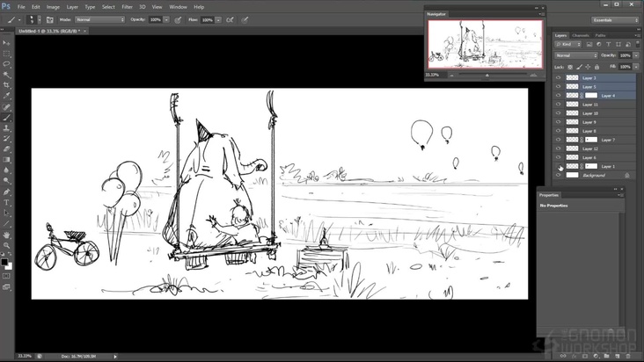644x362 pixels.
Task: Select the Hand tool
Action: (x=6, y=235)
